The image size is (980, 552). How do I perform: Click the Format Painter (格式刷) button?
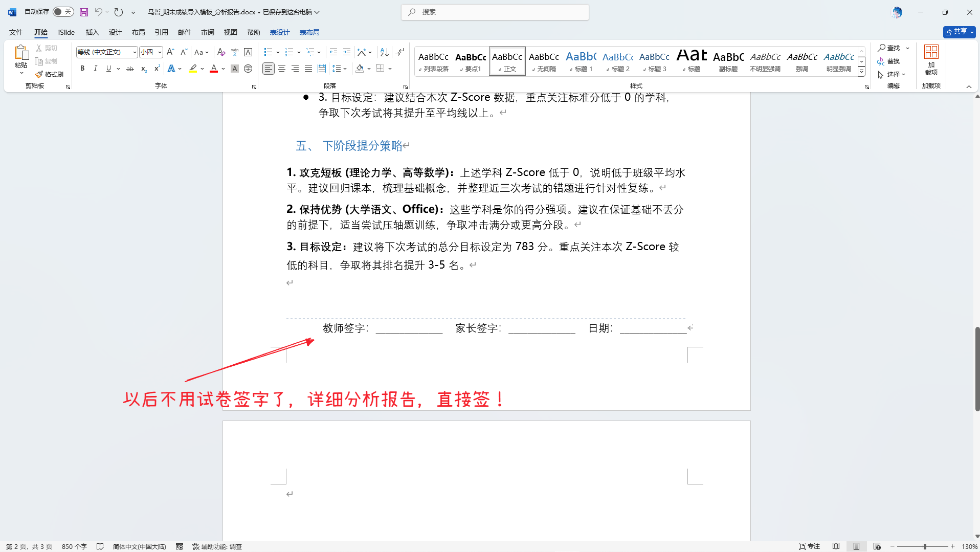click(x=50, y=75)
